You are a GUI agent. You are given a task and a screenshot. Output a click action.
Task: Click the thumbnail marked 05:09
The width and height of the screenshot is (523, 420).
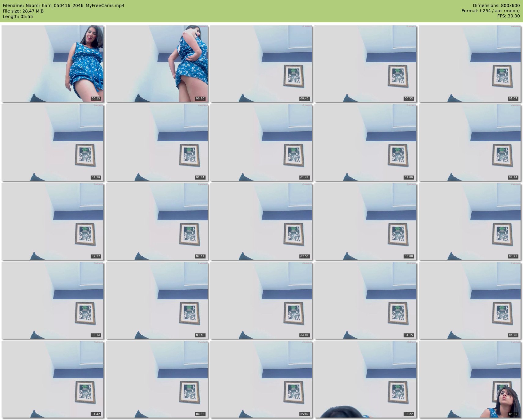(x=261, y=379)
